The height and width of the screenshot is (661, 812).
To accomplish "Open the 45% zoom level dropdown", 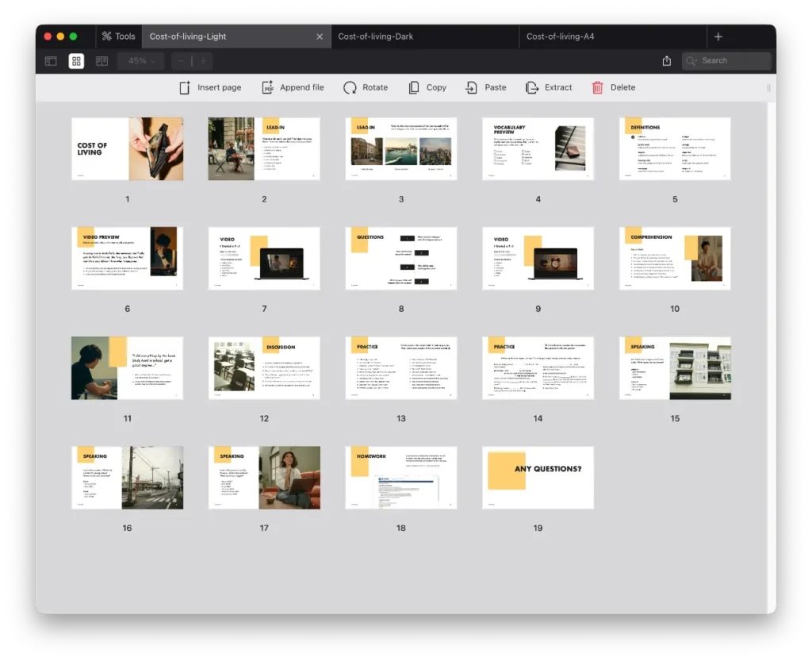I will [140, 61].
